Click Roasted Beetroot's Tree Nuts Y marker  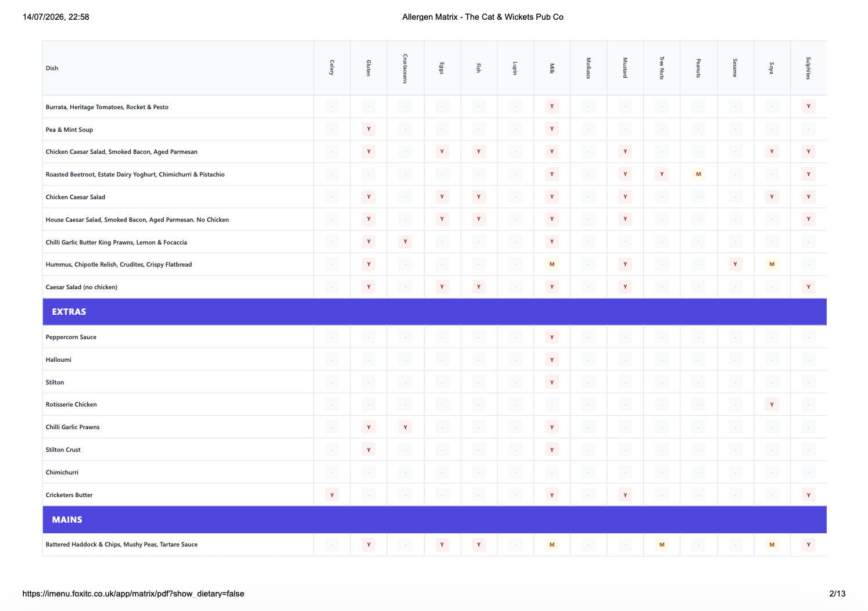(x=662, y=174)
